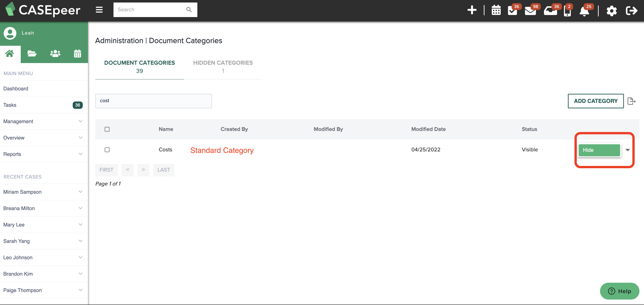Image resolution: width=644 pixels, height=305 pixels.
Task: Open notifications from the bell icon
Action: (x=584, y=10)
